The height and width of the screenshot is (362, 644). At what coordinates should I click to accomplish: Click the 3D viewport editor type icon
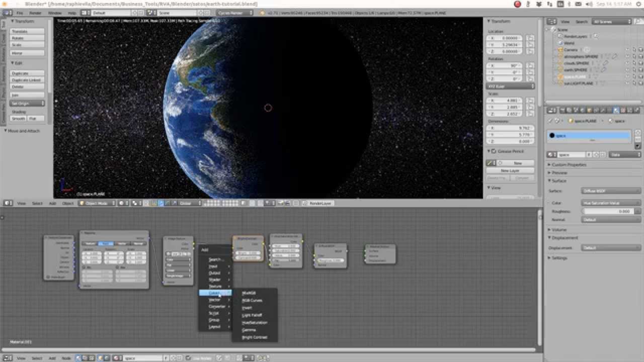coord(8,203)
